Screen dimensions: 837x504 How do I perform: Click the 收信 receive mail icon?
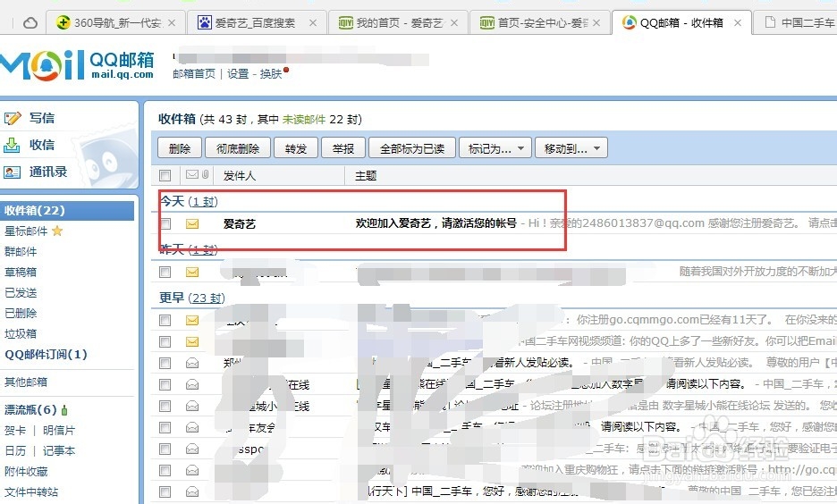(12, 145)
